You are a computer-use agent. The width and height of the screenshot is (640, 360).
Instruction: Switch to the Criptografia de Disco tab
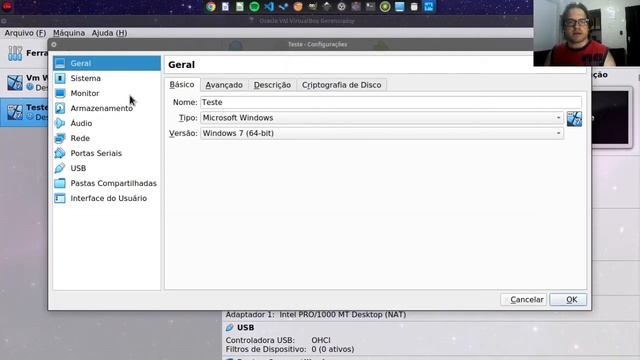click(x=342, y=85)
